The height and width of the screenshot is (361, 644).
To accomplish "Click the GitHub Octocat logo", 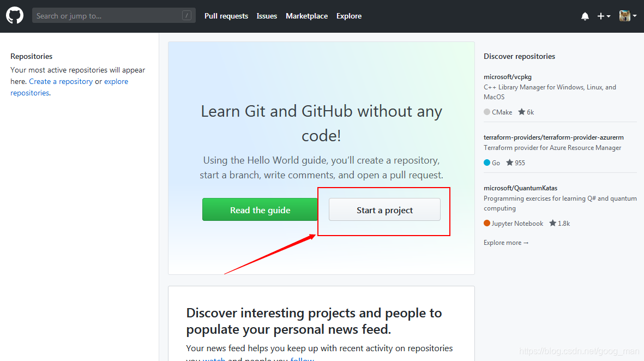I will pos(15,16).
